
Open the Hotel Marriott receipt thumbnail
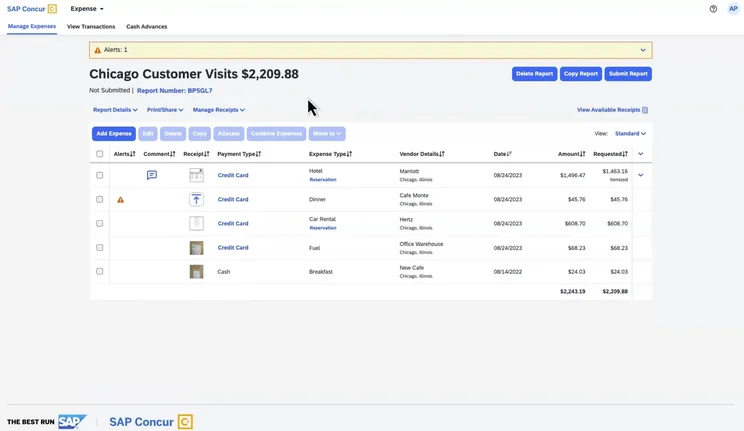click(x=196, y=175)
